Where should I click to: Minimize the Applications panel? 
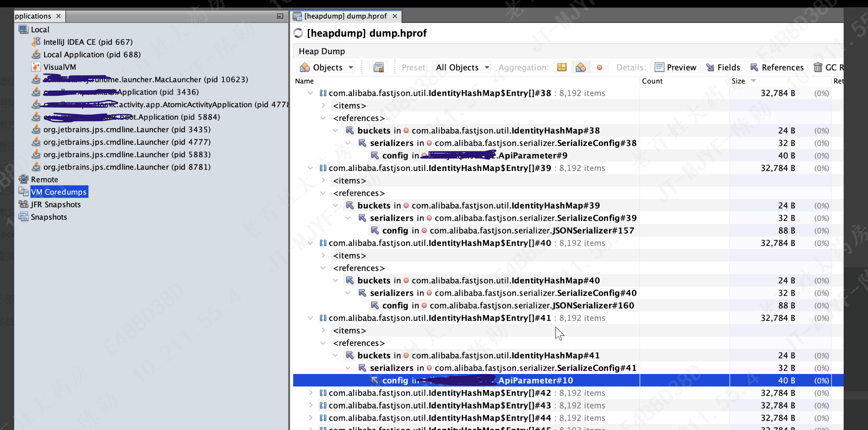(280, 16)
